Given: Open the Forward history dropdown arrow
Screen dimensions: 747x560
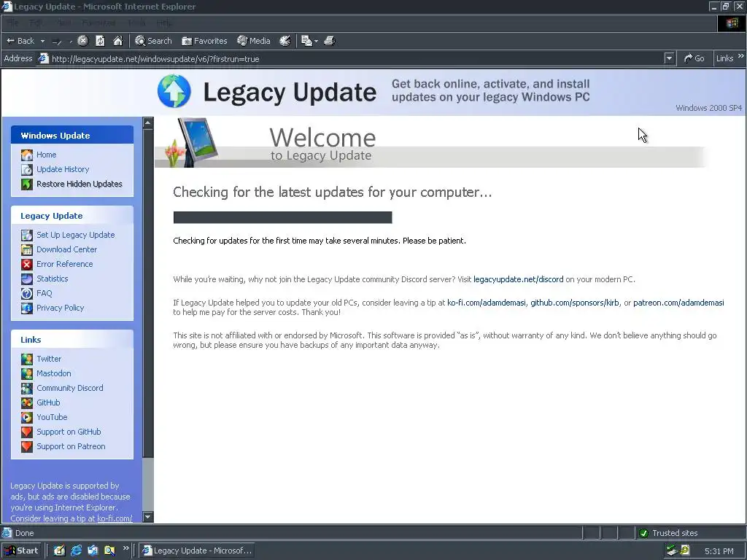Looking at the screenshot, I should [x=71, y=42].
